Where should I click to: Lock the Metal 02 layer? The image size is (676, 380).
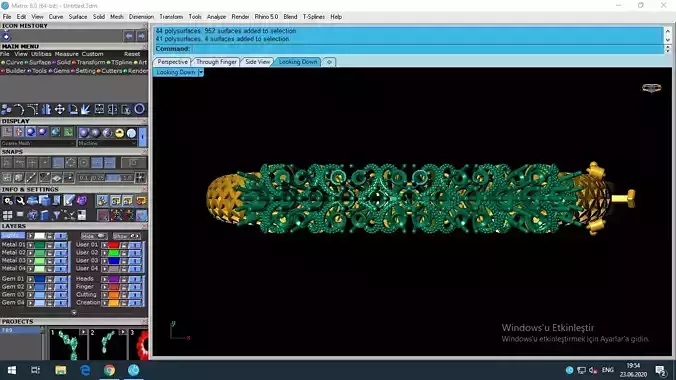[x=50, y=253]
